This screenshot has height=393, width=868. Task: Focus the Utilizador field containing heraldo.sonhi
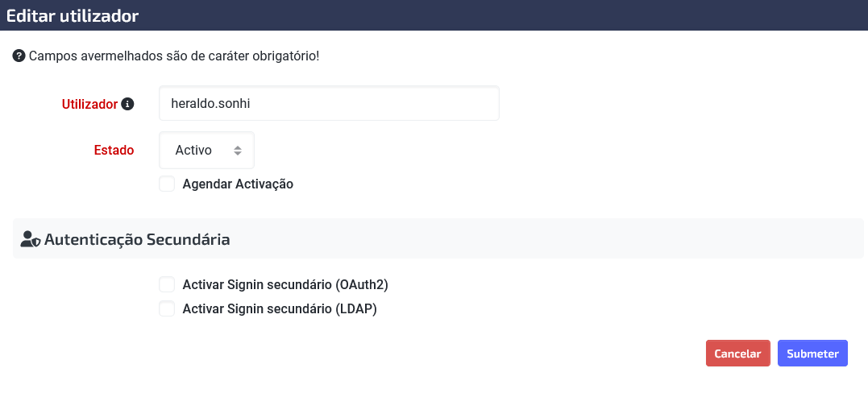[x=329, y=103]
